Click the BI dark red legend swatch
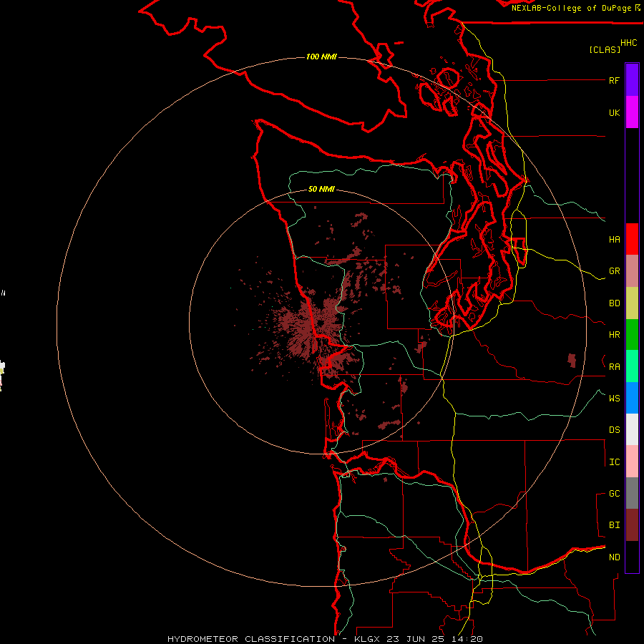Screen dimensions: 644x644 pos(632,525)
